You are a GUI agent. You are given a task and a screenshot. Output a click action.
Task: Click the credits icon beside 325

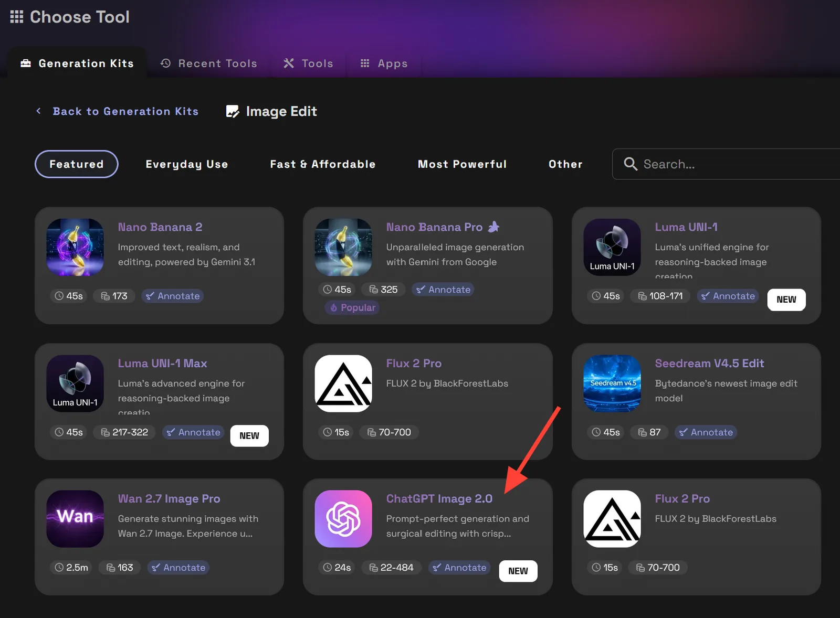(374, 290)
